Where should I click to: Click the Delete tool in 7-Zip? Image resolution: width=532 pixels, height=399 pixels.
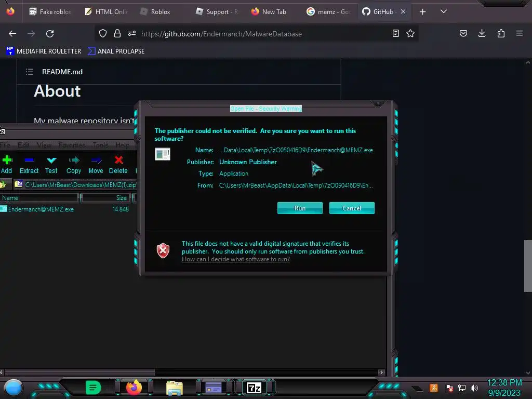point(118,165)
